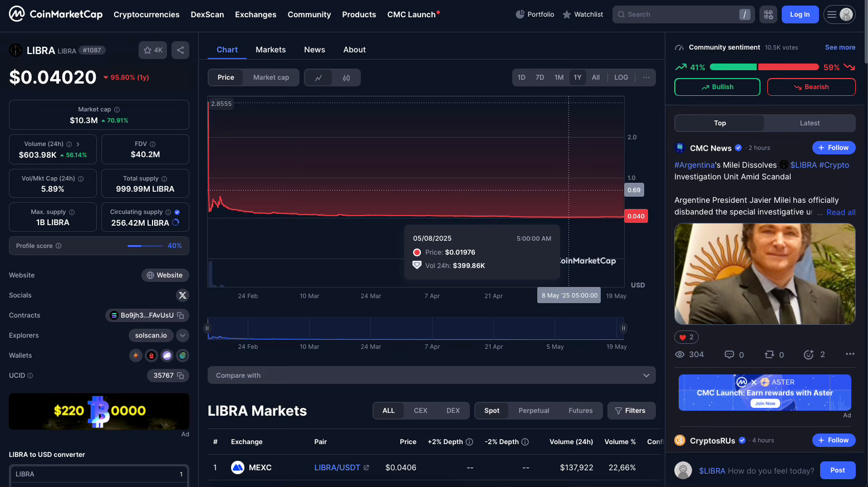This screenshot has height=487, width=868.
Task: Open the Watchlist star link
Action: [x=583, y=14]
